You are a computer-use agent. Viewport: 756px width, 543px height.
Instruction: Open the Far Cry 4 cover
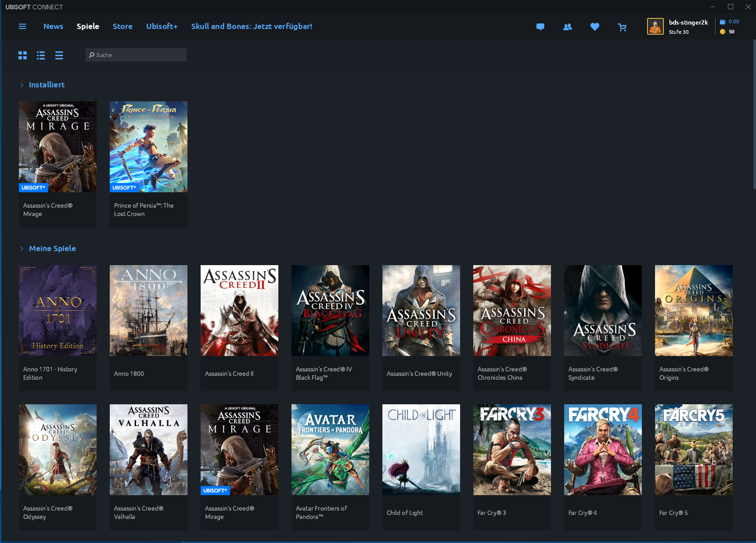[x=603, y=450]
